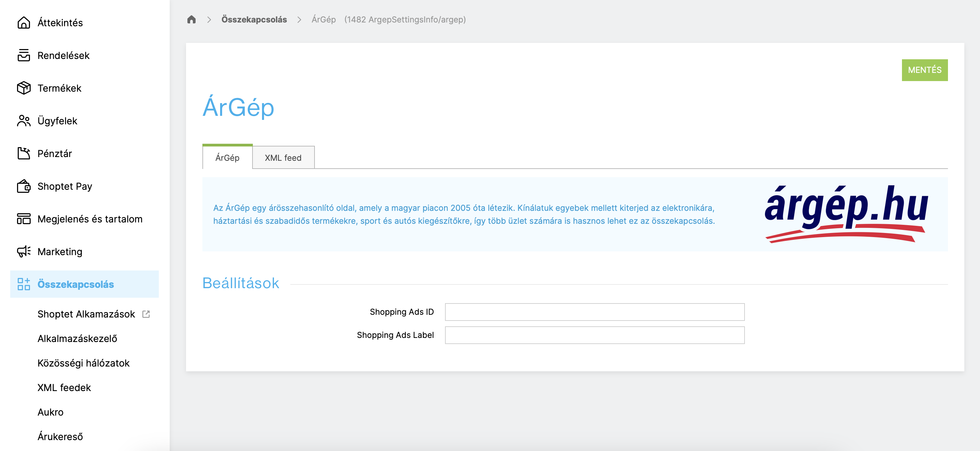Click the Beállítások section heading
This screenshot has height=451, width=980.
coord(241,283)
